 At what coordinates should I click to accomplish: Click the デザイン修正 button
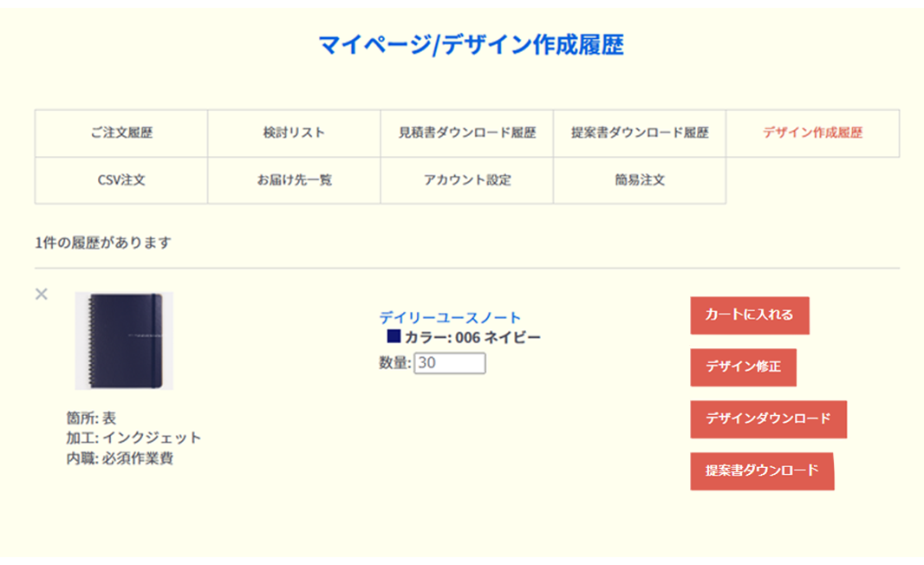pos(743,367)
